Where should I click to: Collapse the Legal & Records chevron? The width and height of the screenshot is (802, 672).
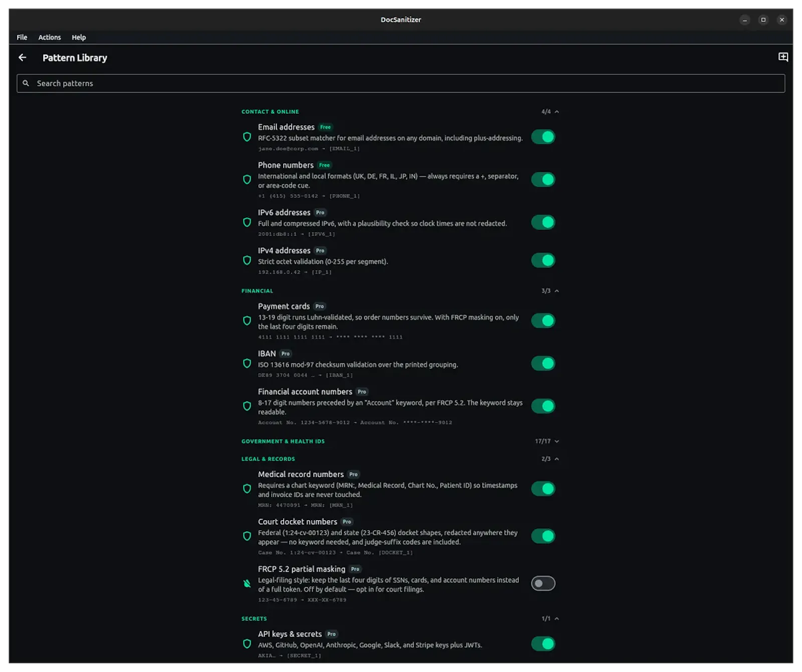tap(556, 459)
